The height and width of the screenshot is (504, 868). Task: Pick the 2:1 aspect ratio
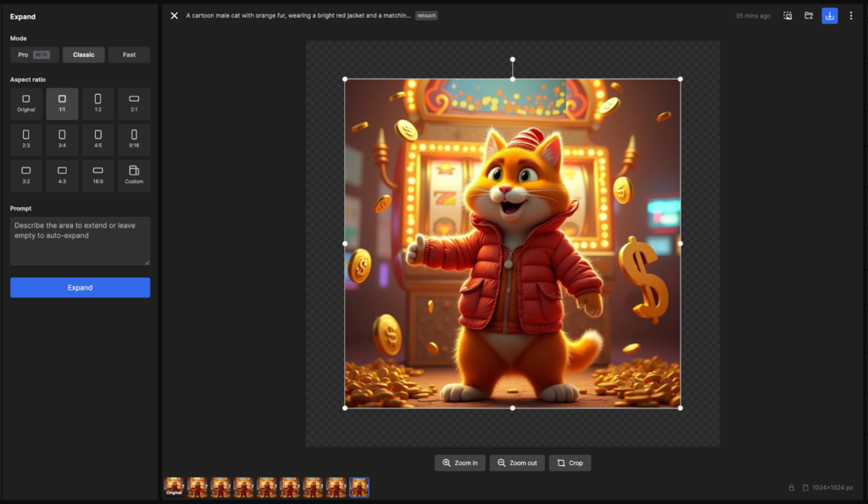[x=134, y=103]
